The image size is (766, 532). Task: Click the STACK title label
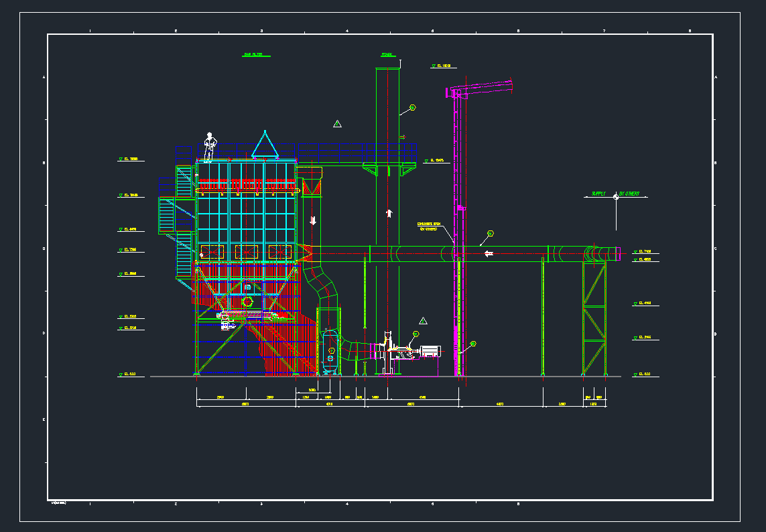387,55
